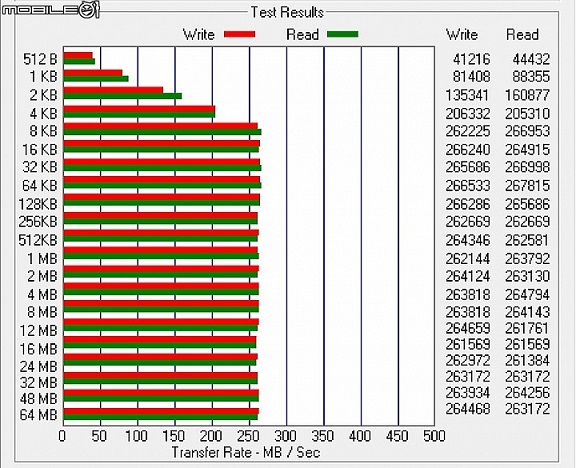Select the "1 KB" row label
576x468 pixels.
[x=43, y=77]
